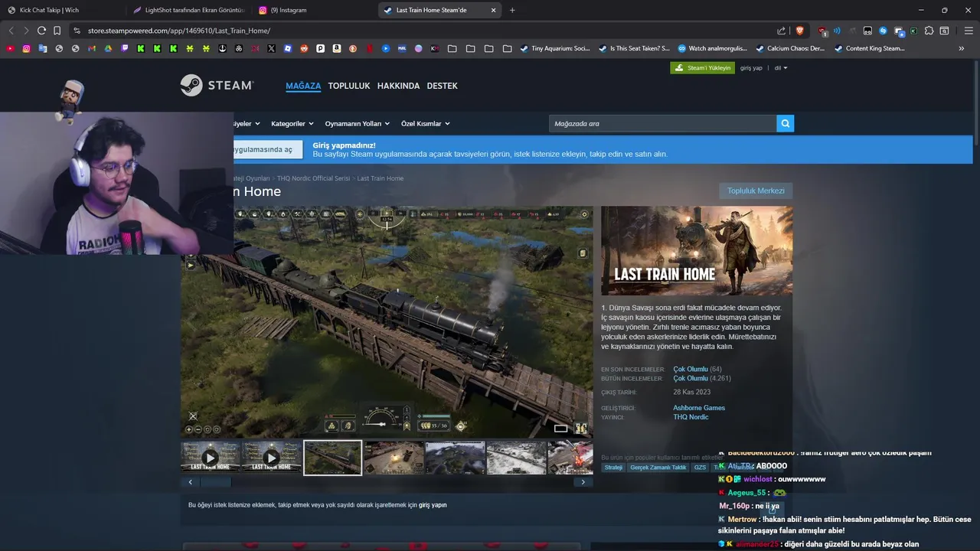Click Strateji tag
Viewport: 980px width, 551px height.
pos(613,467)
